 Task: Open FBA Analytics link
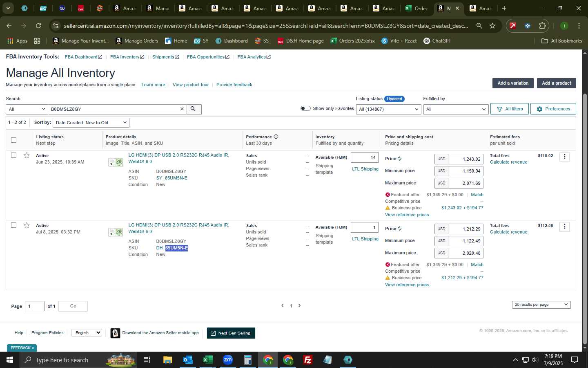pos(254,57)
